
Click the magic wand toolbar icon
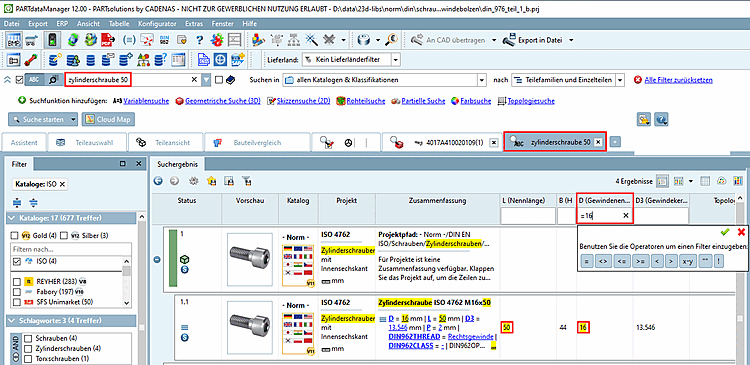coord(311,40)
